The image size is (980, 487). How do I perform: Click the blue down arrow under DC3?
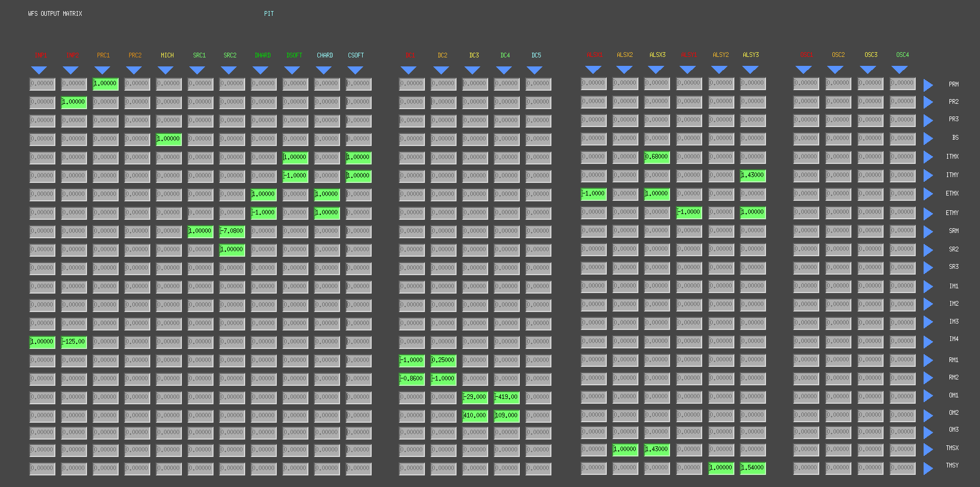pyautogui.click(x=472, y=70)
